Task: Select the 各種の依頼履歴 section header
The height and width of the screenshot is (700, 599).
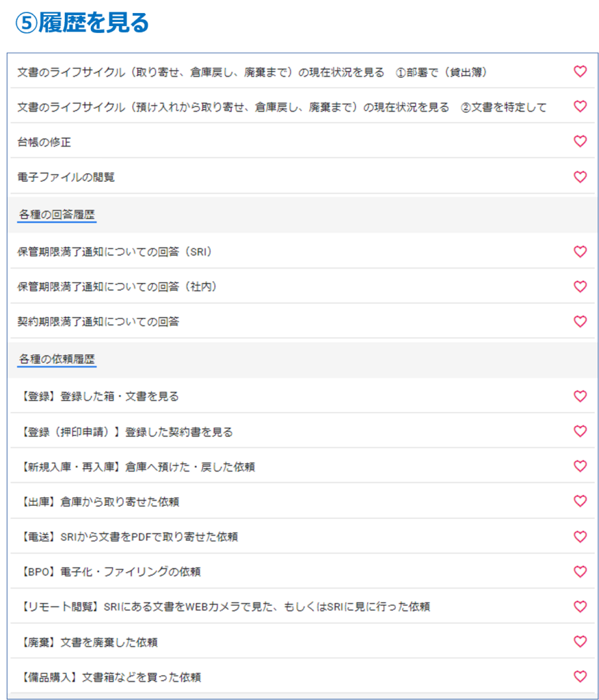Action: (x=57, y=359)
